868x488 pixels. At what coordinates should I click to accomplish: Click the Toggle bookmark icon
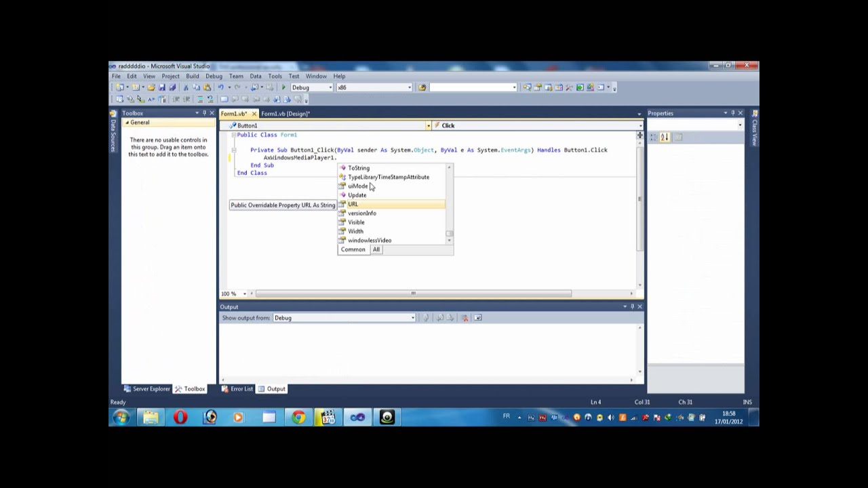tap(224, 99)
